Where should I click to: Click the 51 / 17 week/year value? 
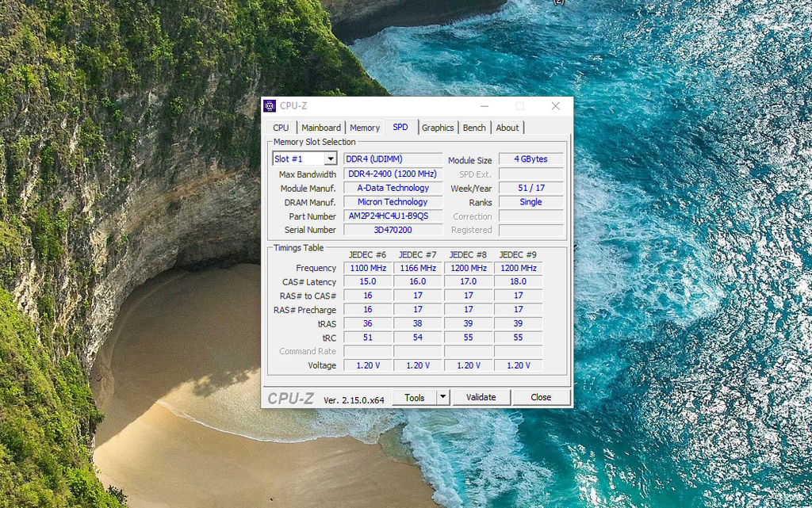(530, 188)
